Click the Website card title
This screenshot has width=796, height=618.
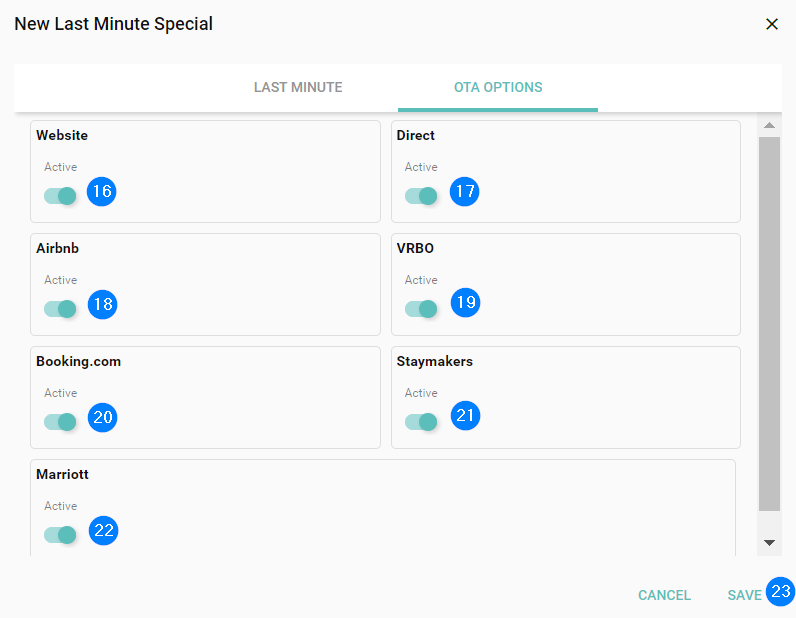(x=62, y=135)
